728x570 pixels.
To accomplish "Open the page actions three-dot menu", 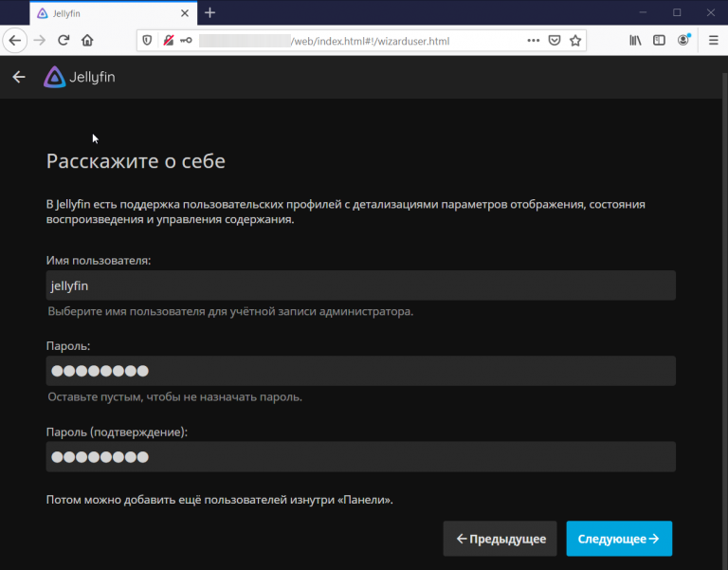I will pos(533,41).
